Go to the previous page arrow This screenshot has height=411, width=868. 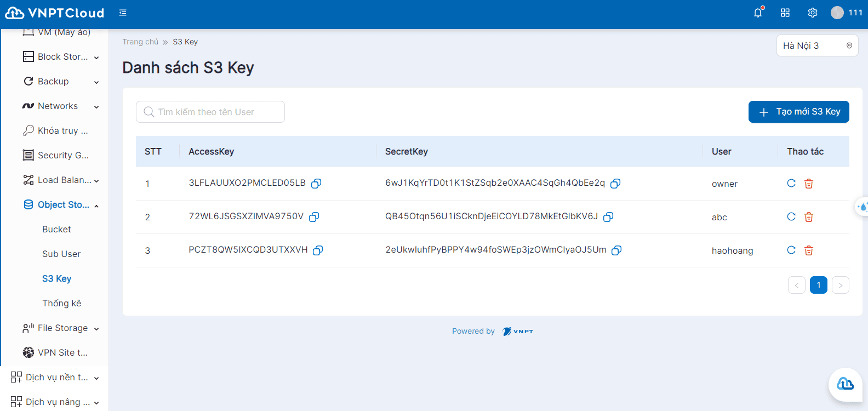[x=797, y=285]
